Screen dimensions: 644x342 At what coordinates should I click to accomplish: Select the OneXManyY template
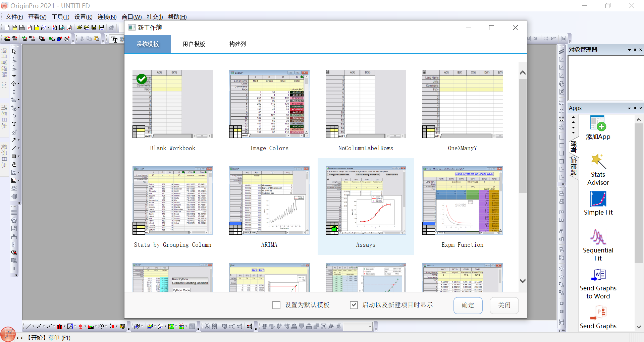463,110
